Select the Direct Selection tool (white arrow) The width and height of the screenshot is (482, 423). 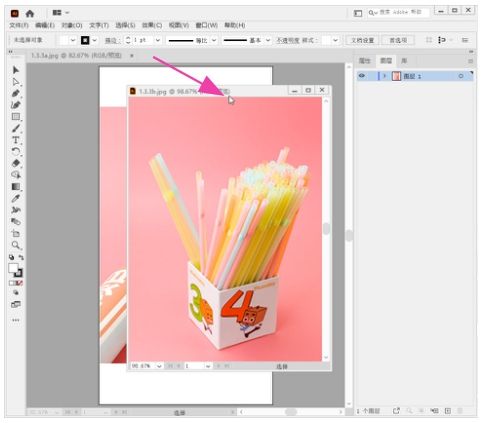[x=16, y=82]
